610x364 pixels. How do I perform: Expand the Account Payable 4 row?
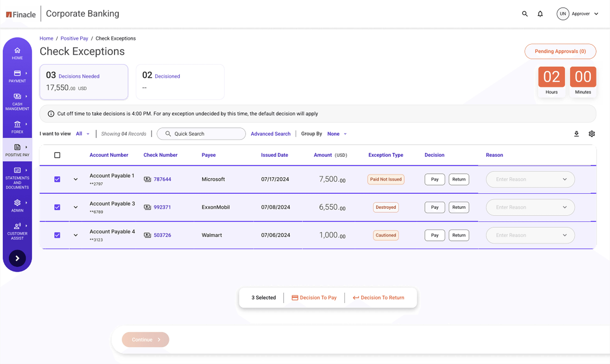pos(76,235)
